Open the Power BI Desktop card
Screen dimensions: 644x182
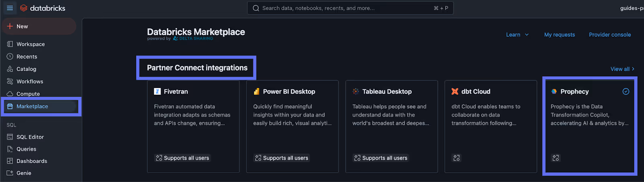[292, 127]
